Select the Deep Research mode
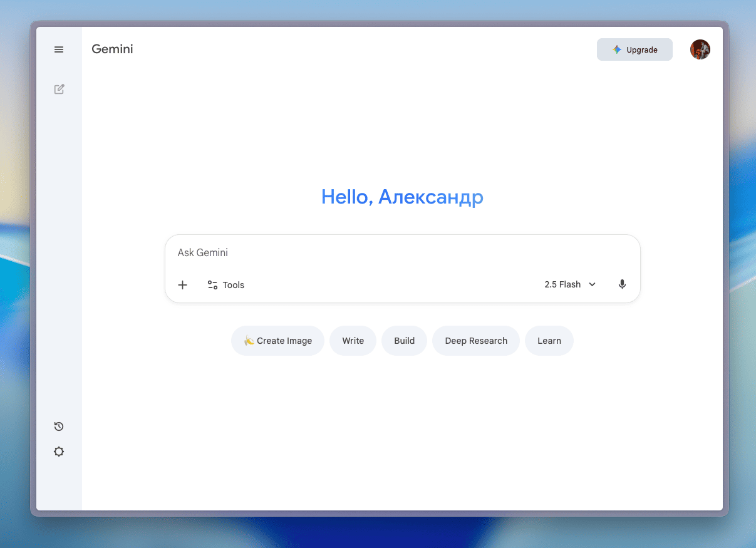 click(475, 341)
